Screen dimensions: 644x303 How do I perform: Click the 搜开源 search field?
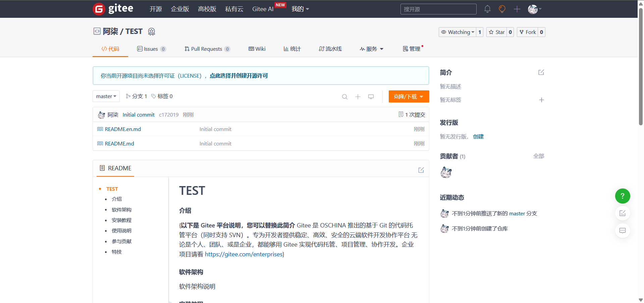click(x=438, y=9)
